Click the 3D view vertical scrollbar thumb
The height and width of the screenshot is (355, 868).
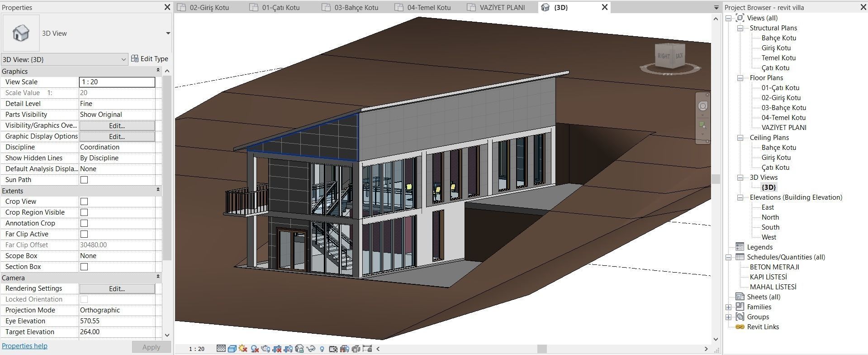tap(716, 179)
